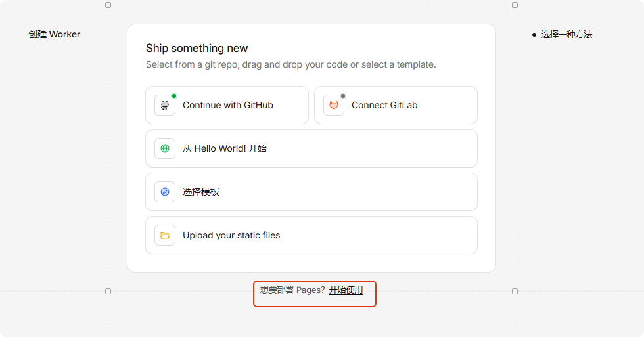This screenshot has height=337, width=644.
Task: Click the bullet beside 选择一种方法
Action: click(x=534, y=34)
